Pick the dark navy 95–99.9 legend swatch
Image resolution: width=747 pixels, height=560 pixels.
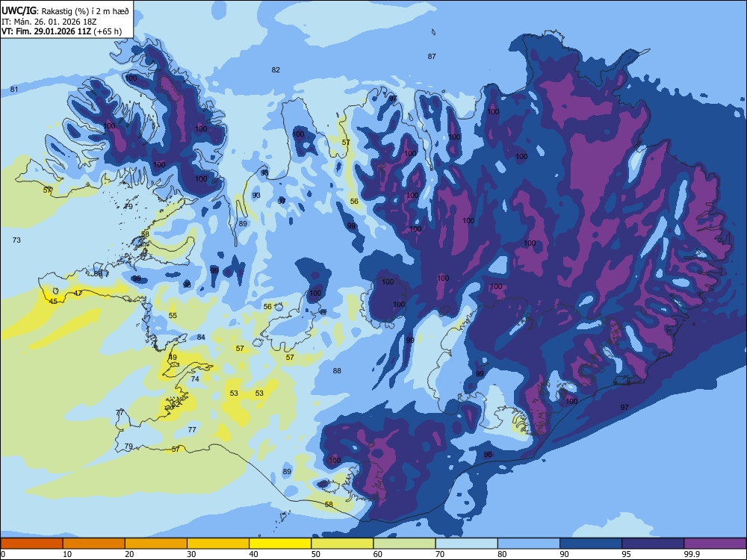[653, 544]
